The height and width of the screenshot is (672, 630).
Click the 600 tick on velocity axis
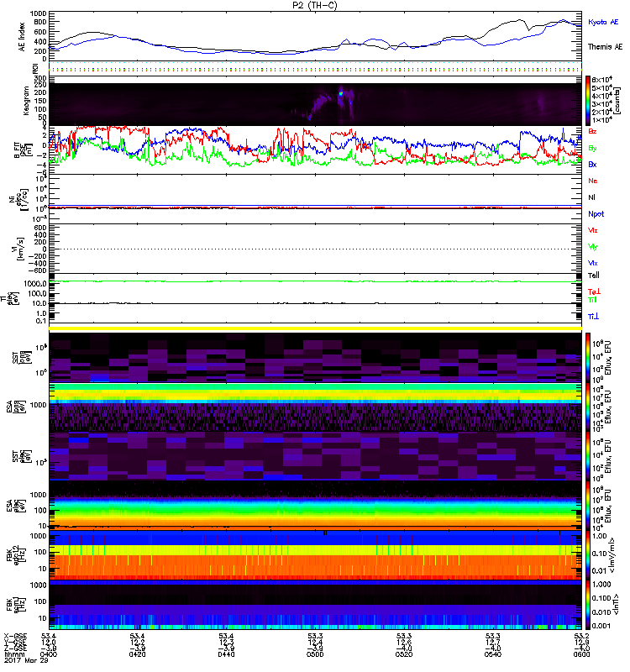click(39, 228)
